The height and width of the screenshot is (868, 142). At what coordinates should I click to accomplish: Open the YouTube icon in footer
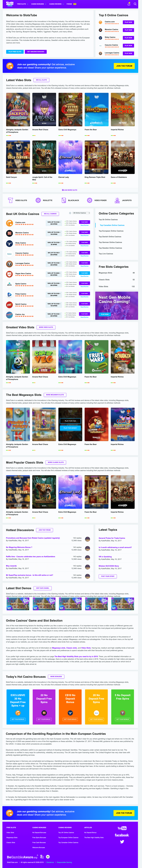coord(122,828)
